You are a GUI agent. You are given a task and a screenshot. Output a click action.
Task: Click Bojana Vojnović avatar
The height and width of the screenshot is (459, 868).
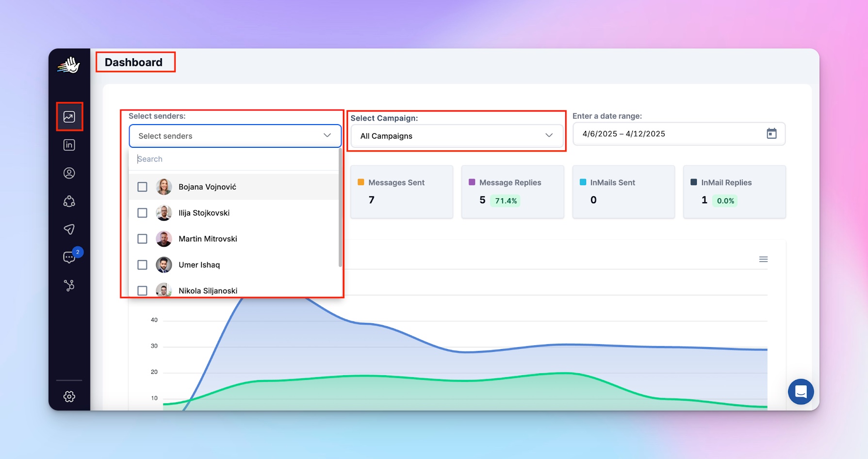[x=164, y=187]
